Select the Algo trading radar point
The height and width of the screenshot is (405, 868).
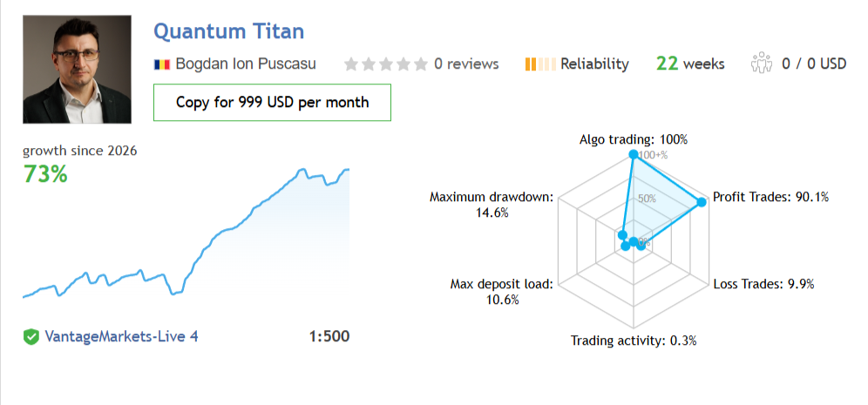coord(634,155)
